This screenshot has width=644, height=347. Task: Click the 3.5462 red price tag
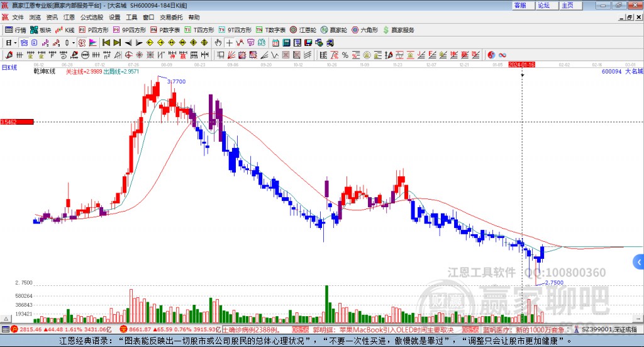pos(17,122)
